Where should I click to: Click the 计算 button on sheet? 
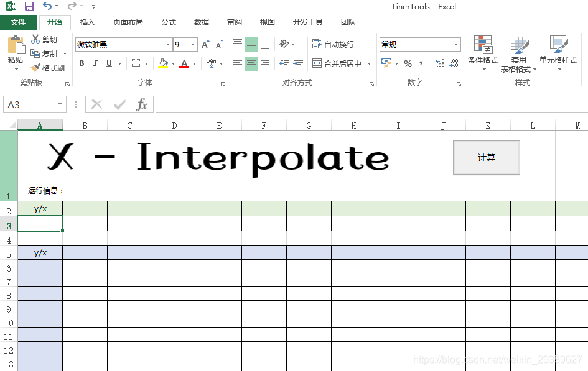point(487,158)
